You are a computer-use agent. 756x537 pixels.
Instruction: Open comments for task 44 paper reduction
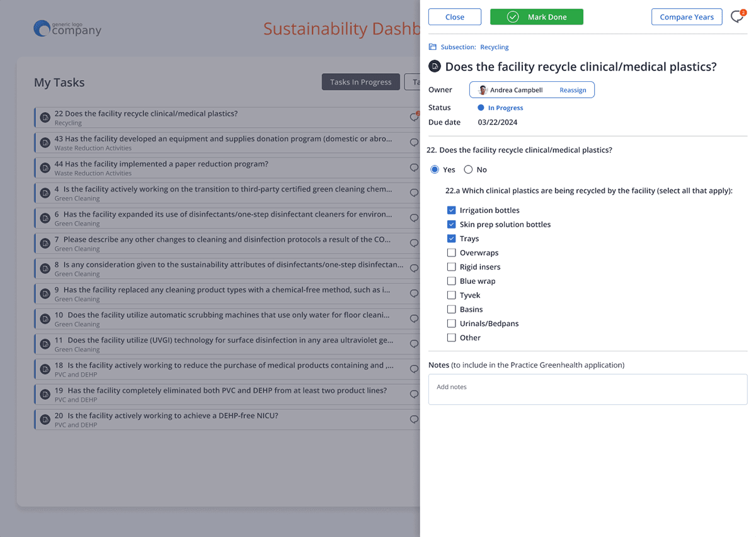[x=414, y=167]
